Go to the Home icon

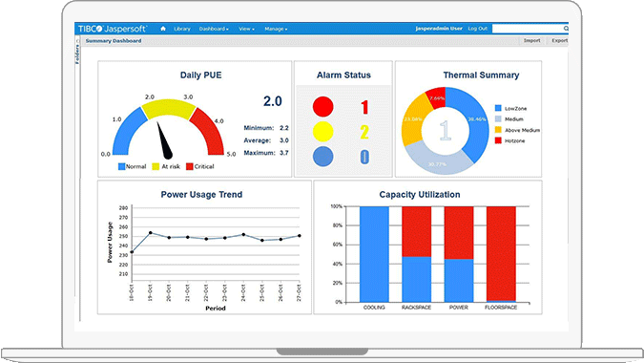(x=163, y=29)
